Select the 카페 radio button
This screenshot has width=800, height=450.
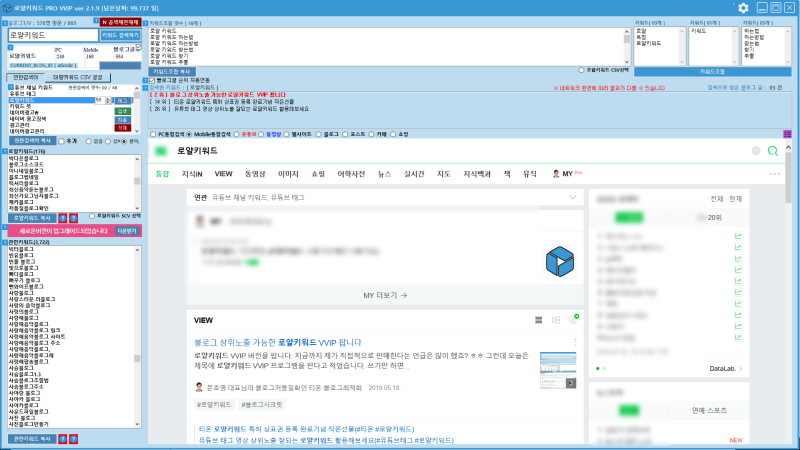pyautogui.click(x=371, y=134)
